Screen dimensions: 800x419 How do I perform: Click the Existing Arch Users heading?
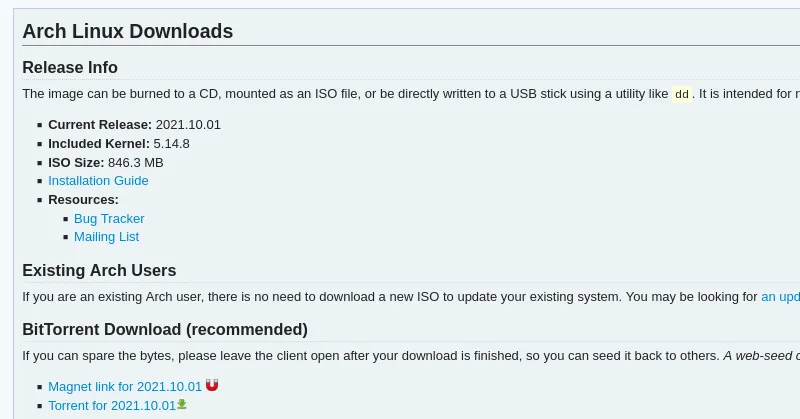point(99,270)
